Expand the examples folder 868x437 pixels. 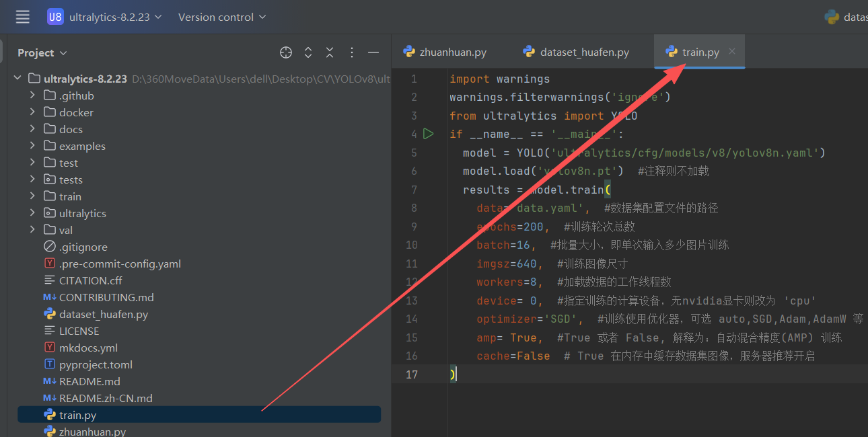pyautogui.click(x=32, y=146)
